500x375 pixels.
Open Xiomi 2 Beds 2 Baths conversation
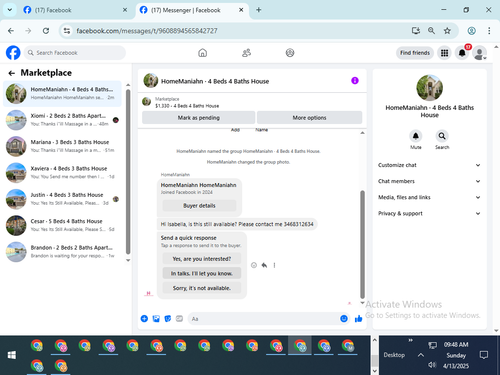coord(62,120)
